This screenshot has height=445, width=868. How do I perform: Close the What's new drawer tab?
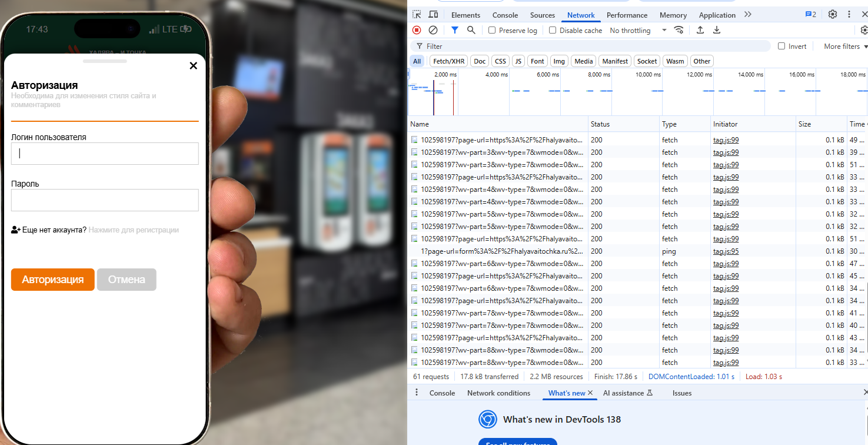point(590,393)
